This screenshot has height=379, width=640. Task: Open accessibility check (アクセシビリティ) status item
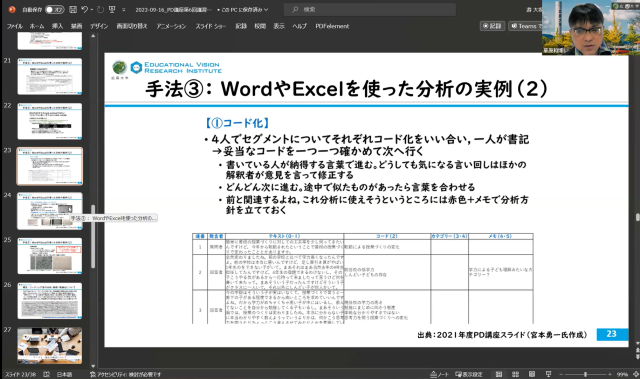point(125,374)
